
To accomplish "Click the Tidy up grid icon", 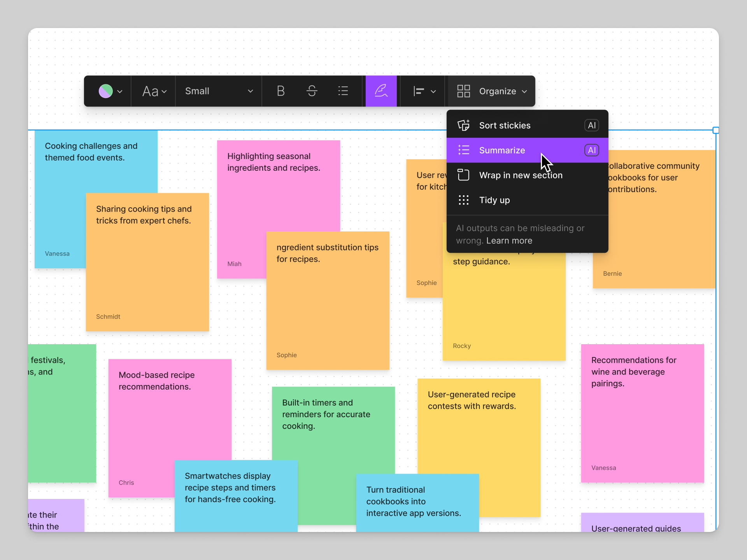I will 463,200.
